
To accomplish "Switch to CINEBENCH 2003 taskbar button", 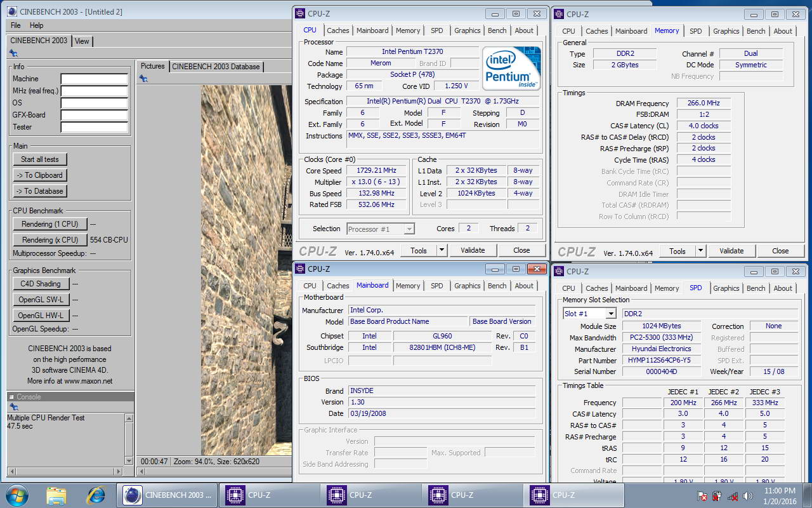I will (167, 495).
